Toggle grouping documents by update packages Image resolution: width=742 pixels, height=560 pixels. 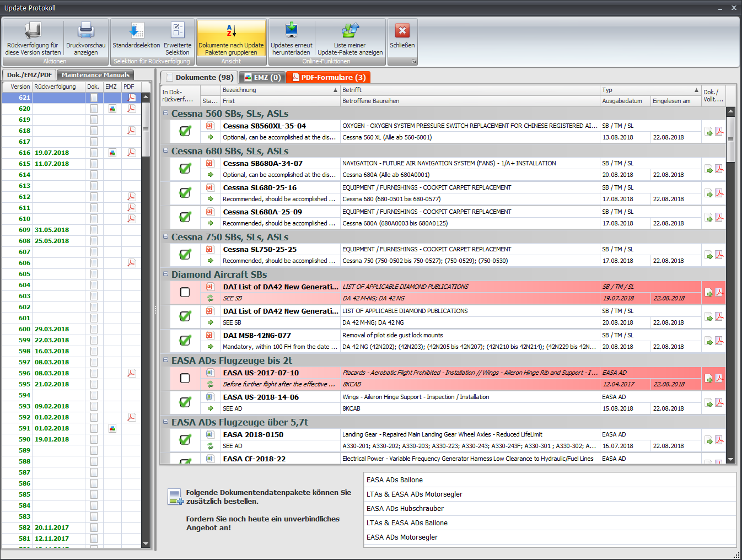[x=232, y=39]
